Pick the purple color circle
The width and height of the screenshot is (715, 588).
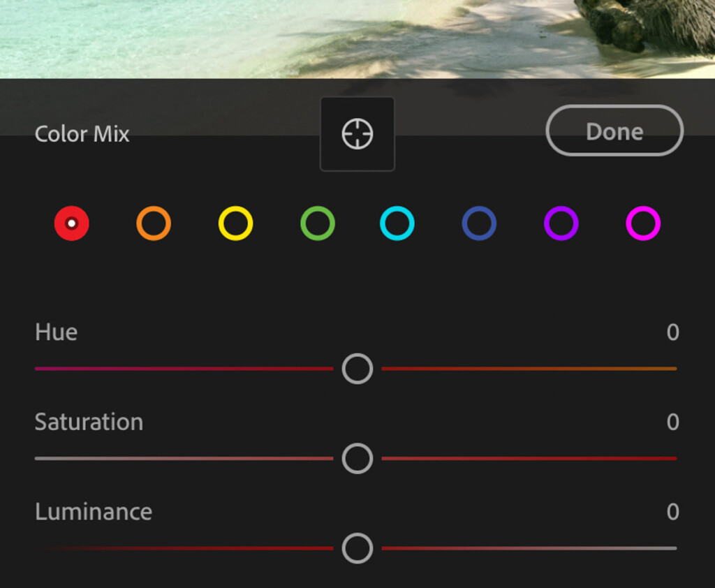point(561,223)
